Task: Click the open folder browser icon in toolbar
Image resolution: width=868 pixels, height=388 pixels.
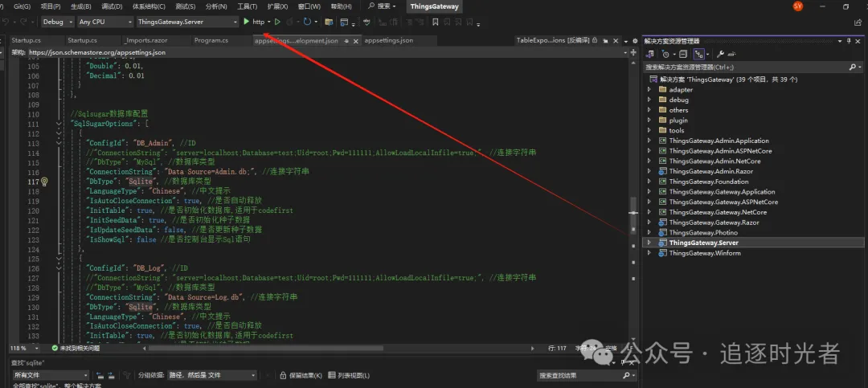Action: 329,22
